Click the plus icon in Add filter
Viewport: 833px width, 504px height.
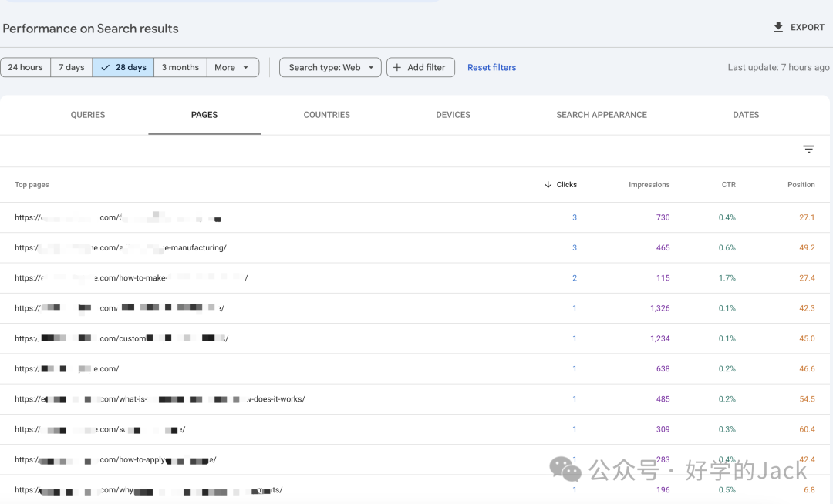(397, 68)
